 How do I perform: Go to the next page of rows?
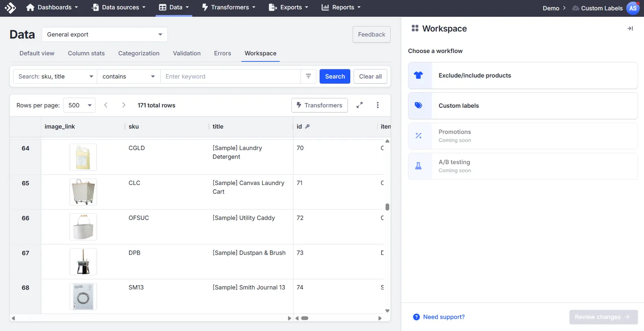124,105
